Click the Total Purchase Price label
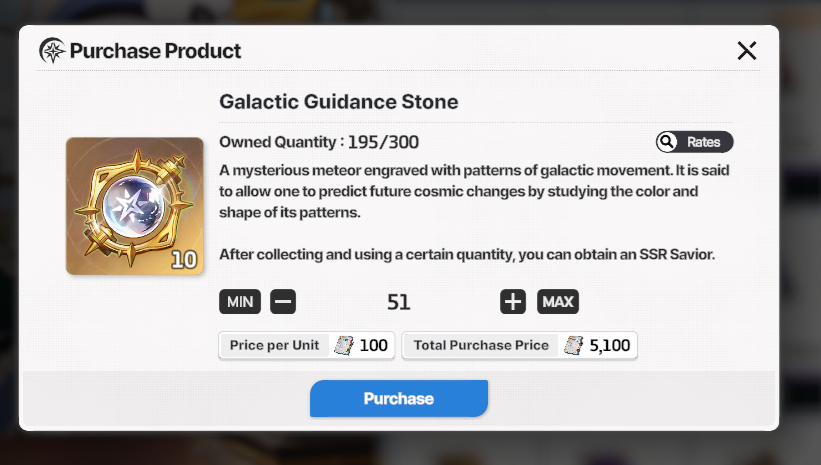Screen dimensions: 821x465 tap(481, 345)
